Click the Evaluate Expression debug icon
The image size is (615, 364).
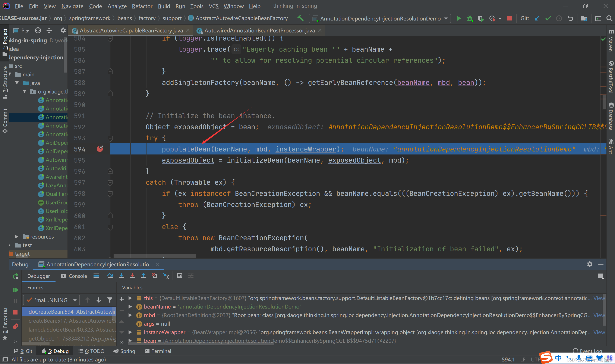[180, 276]
